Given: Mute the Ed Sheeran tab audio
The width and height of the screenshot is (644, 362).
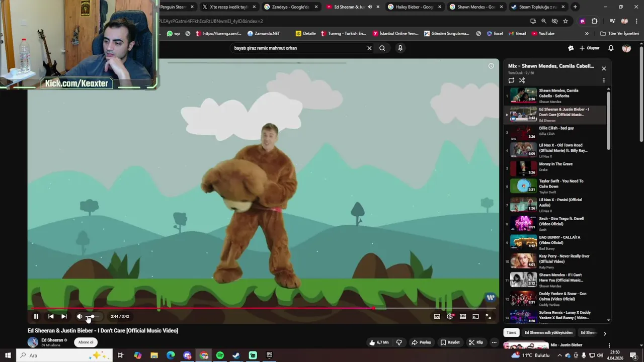Looking at the screenshot, I should 370,7.
